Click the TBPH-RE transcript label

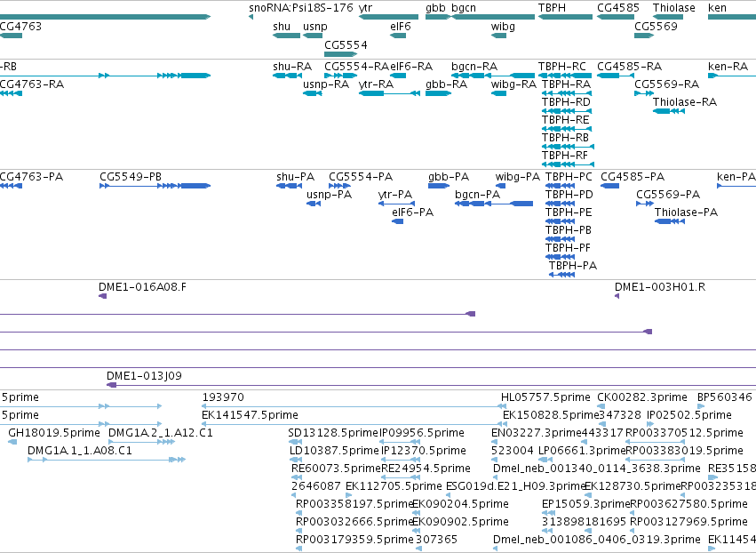pyautogui.click(x=566, y=120)
